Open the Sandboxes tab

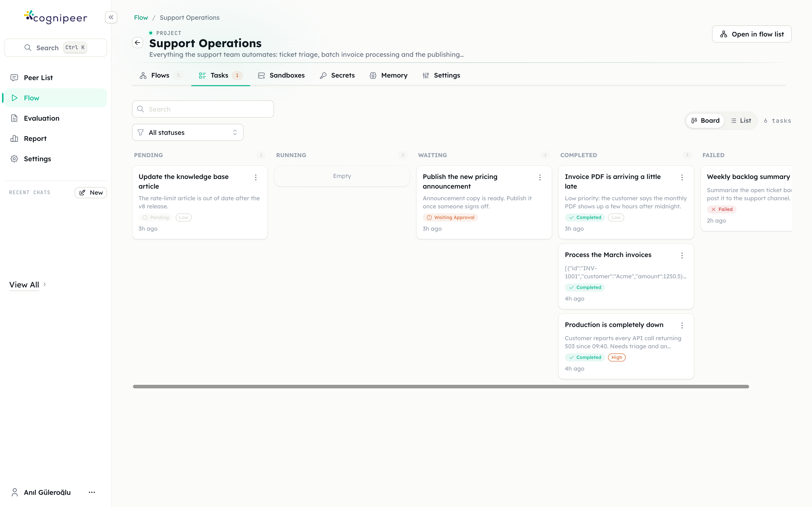pos(281,76)
